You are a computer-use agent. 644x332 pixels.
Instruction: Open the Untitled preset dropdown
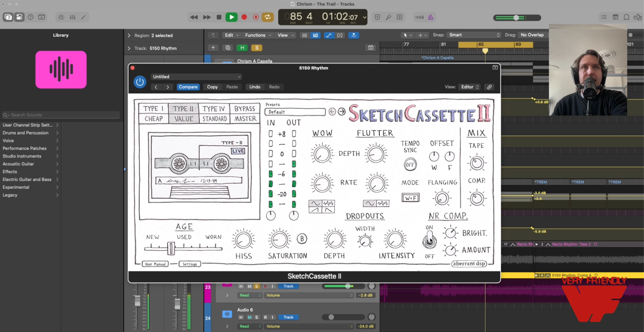(196, 77)
